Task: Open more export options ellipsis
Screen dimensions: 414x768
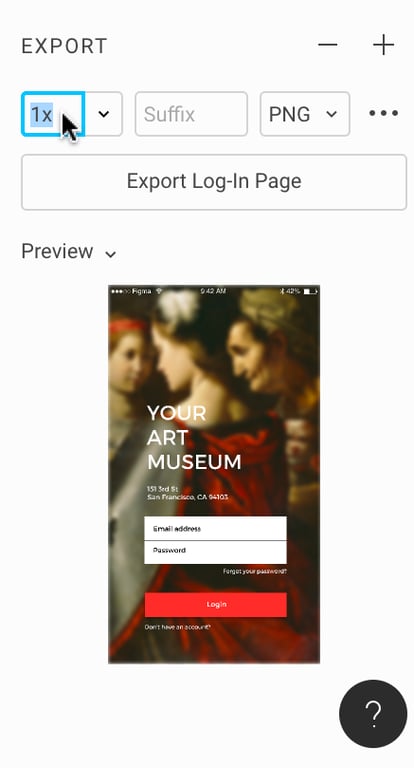Action: tap(383, 113)
